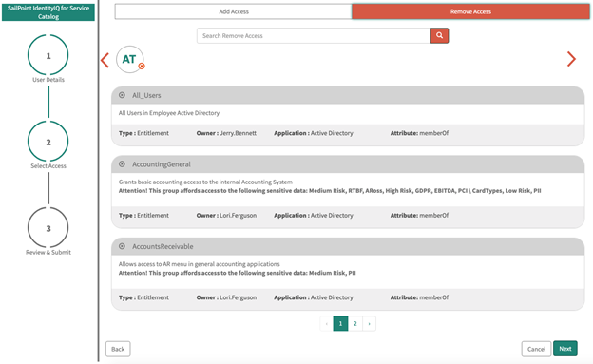Switch to the Add Access tab
Image resolution: width=593 pixels, height=364 pixels.
click(x=234, y=11)
